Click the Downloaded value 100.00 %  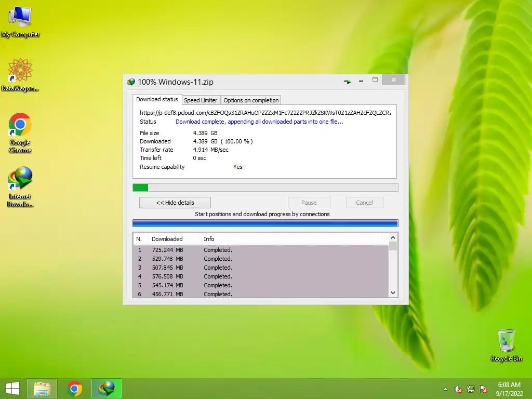click(x=237, y=141)
